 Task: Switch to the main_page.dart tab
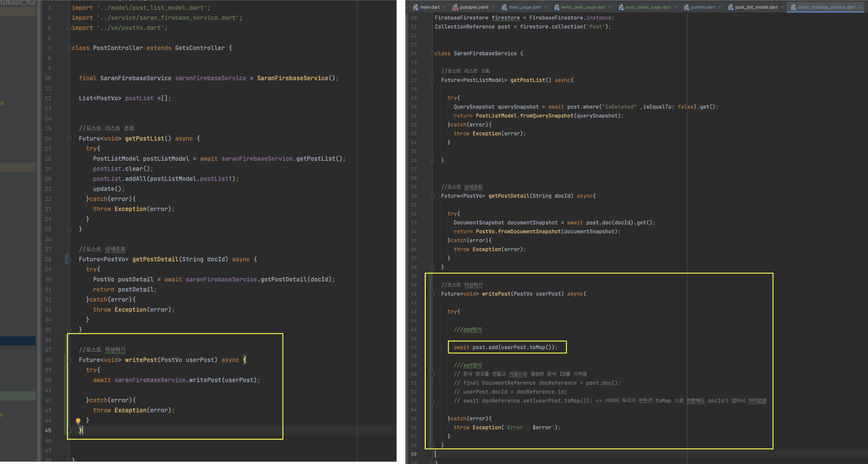click(524, 7)
